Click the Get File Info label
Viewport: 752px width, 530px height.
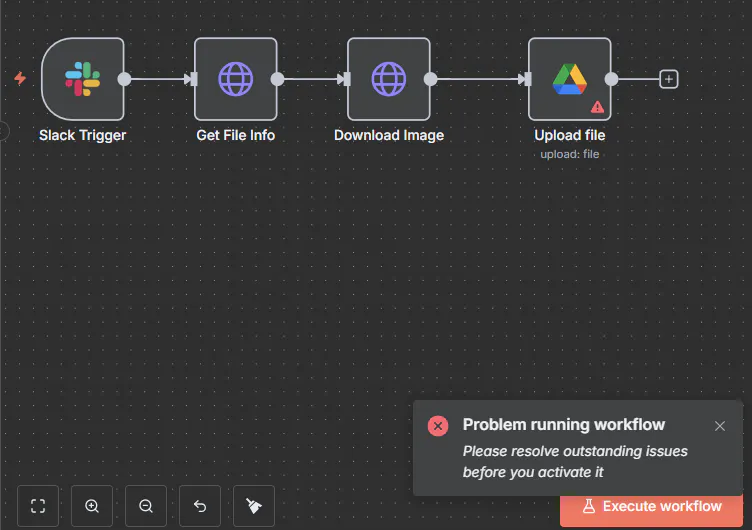235,135
